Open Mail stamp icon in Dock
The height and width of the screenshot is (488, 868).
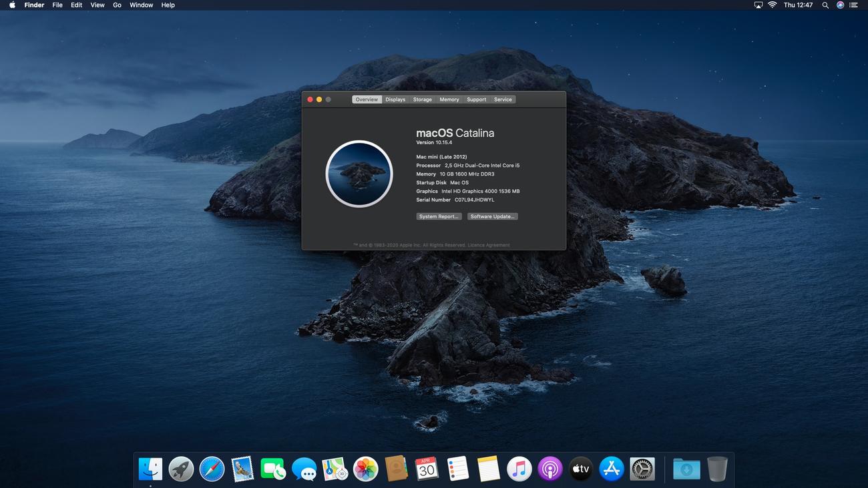pos(242,469)
